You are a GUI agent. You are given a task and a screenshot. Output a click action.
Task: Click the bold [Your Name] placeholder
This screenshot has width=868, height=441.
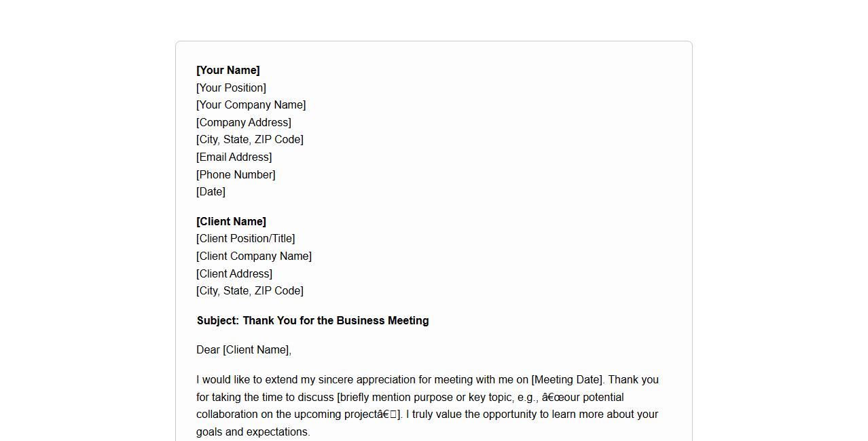228,71
